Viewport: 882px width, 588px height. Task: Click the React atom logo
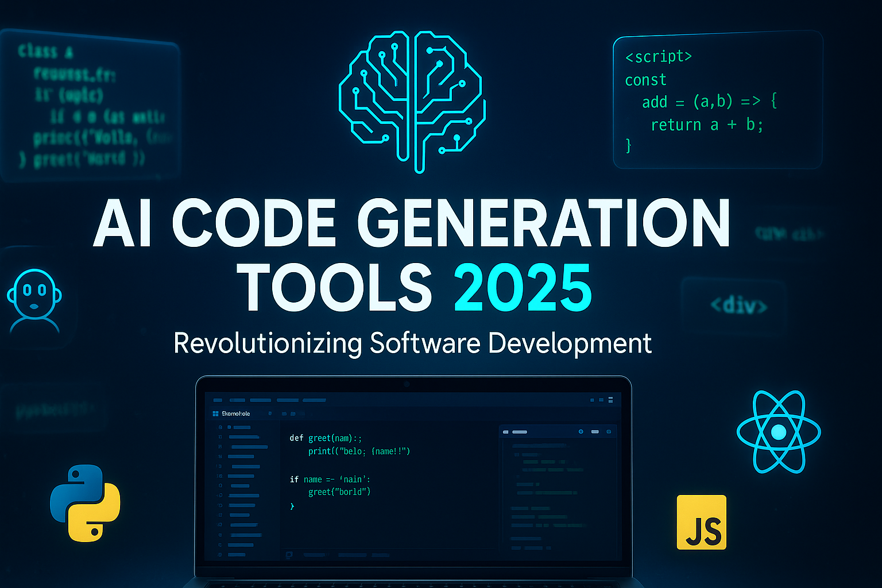pyautogui.click(x=779, y=432)
